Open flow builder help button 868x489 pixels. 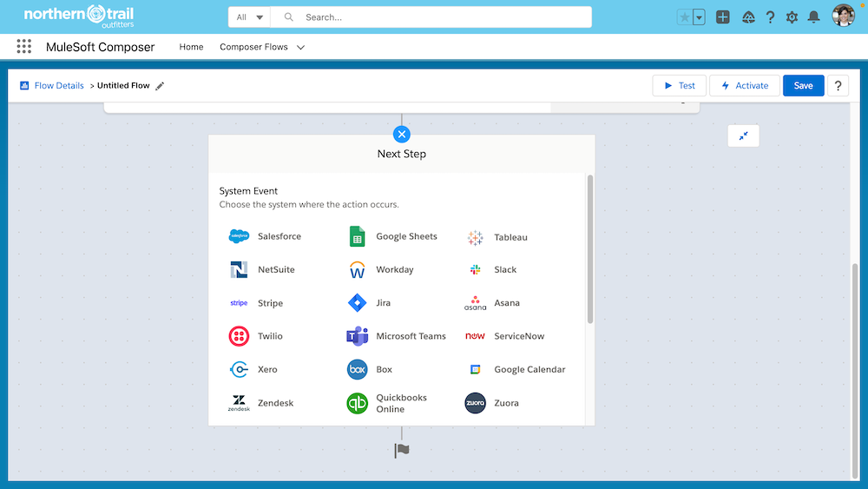coord(838,86)
